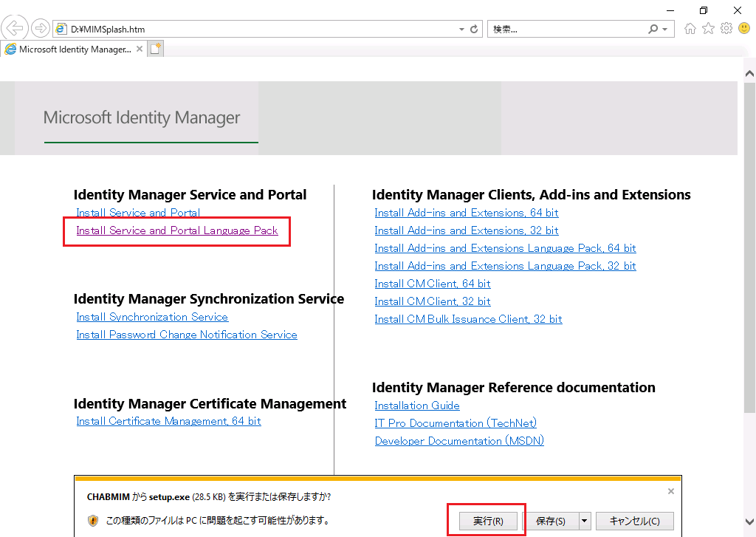Select the Microsoft Identity Manager tab

tap(75, 49)
